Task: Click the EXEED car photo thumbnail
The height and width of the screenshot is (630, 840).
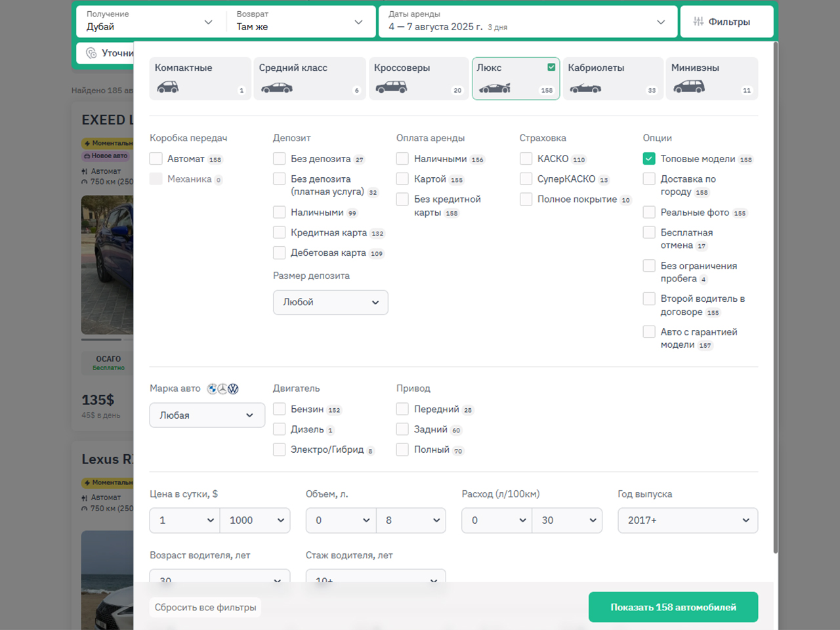Action: [x=107, y=265]
